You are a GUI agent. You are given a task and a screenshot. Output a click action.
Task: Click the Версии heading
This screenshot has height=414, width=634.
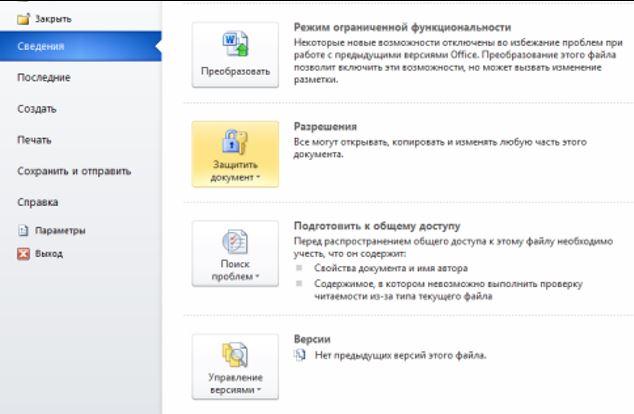click(312, 339)
